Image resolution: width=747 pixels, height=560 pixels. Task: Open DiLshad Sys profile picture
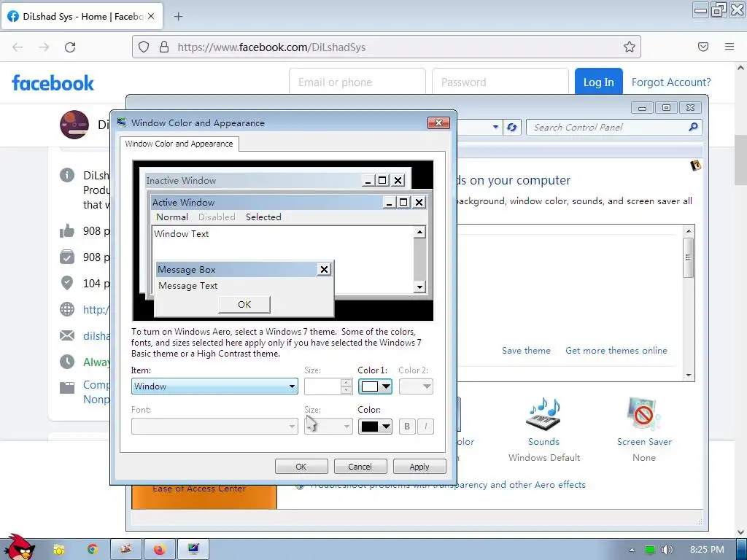click(x=74, y=125)
